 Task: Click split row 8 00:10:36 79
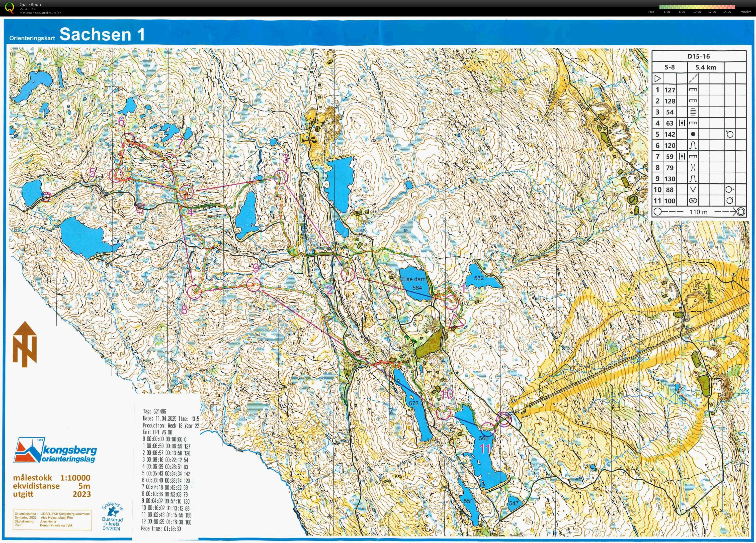click(x=165, y=494)
